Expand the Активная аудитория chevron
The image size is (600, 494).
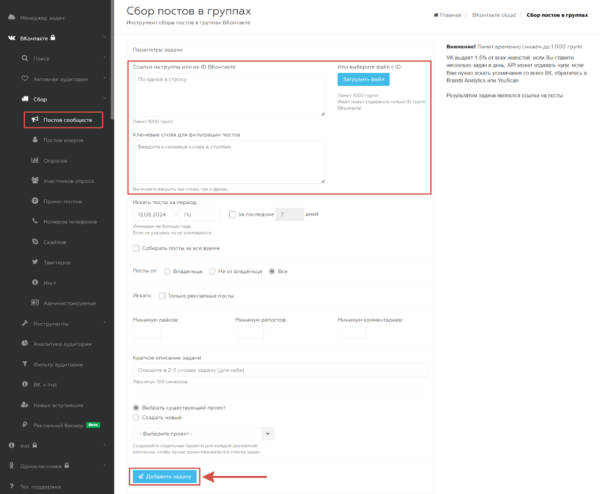(104, 78)
